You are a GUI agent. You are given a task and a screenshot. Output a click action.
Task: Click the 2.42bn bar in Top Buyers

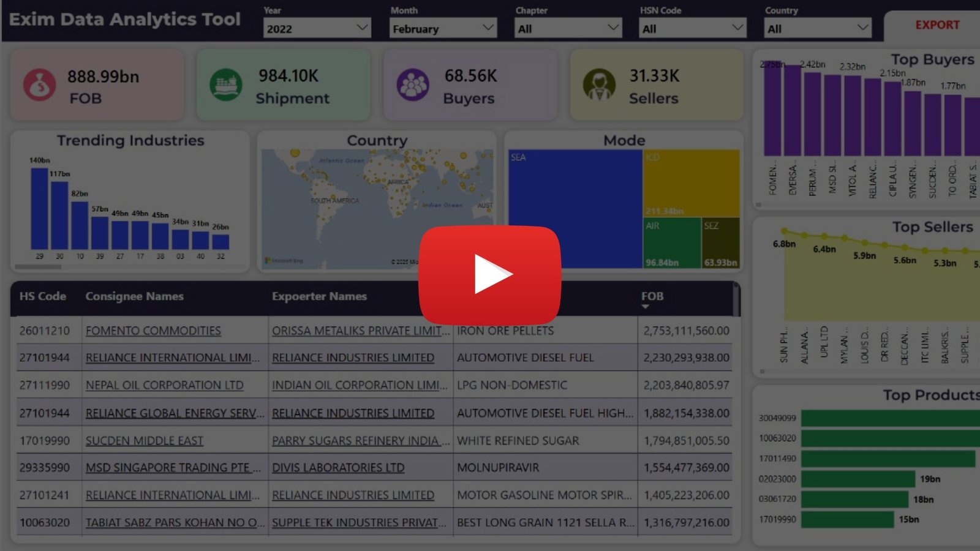point(812,114)
